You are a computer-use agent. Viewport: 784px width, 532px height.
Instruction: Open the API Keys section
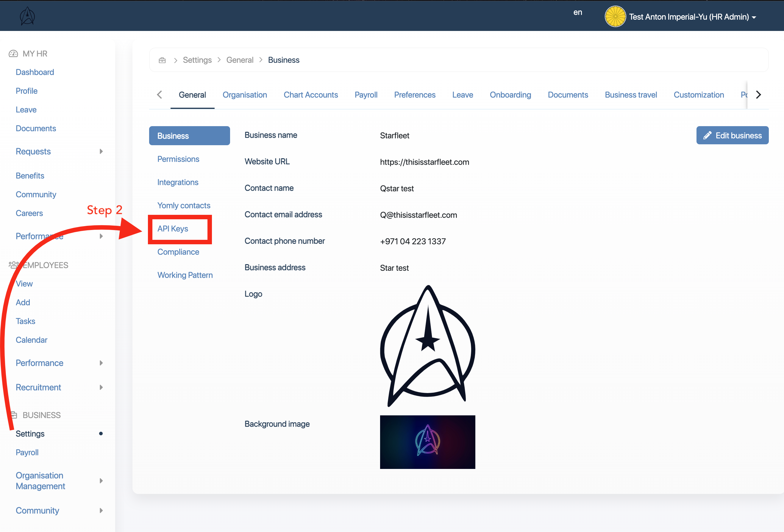173,229
